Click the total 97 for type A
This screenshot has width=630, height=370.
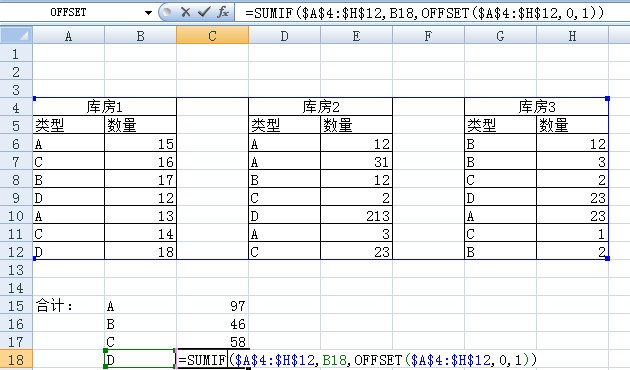click(x=213, y=305)
